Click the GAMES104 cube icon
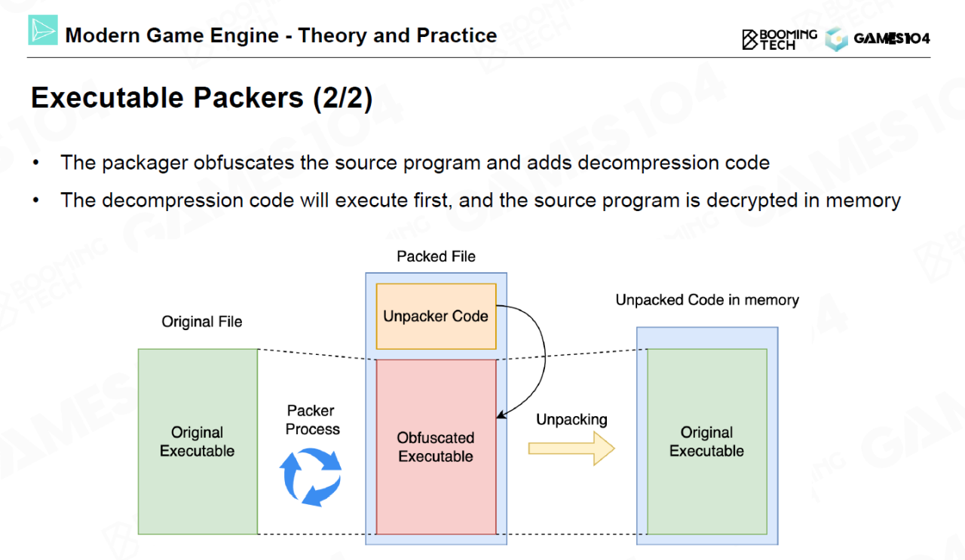The height and width of the screenshot is (560, 965). click(836, 39)
